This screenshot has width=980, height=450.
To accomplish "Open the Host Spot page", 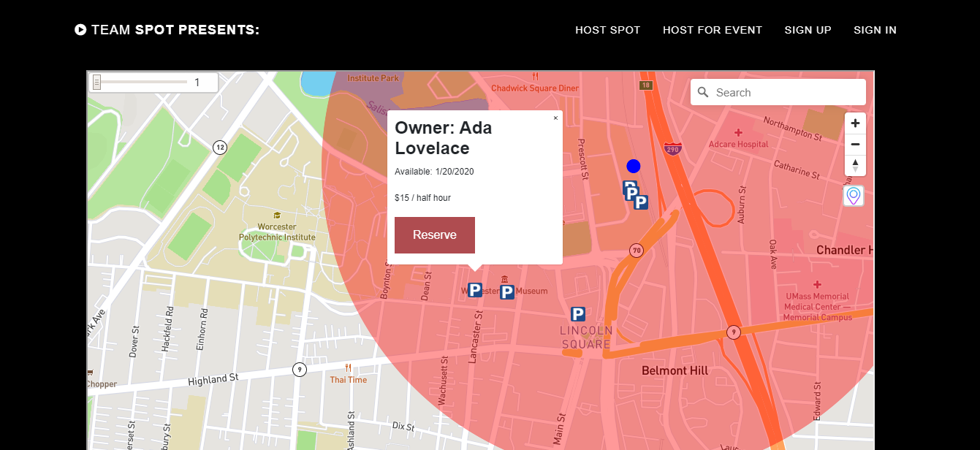I will coord(607,30).
